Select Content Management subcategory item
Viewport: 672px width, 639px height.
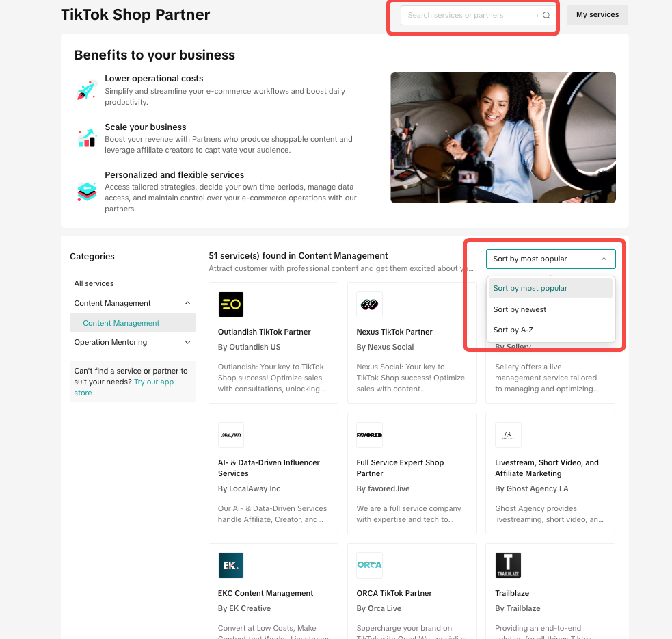(x=121, y=323)
